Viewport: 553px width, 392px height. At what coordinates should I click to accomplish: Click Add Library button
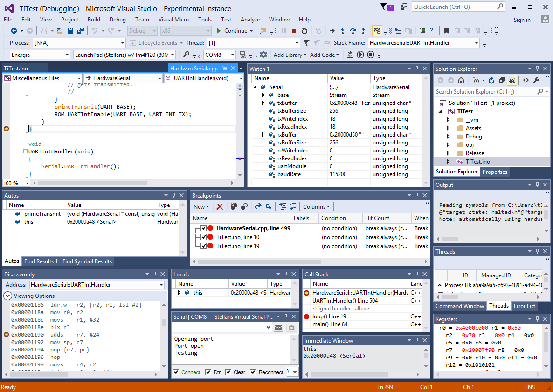[x=290, y=55]
